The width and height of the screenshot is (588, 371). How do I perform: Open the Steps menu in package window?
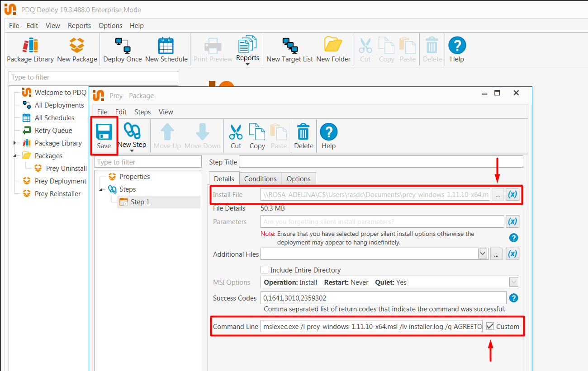coord(142,112)
